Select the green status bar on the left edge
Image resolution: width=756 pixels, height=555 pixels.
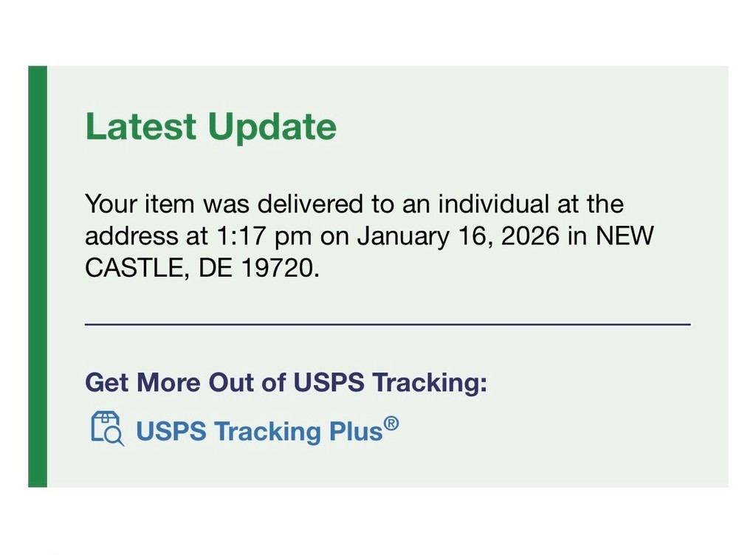38,276
